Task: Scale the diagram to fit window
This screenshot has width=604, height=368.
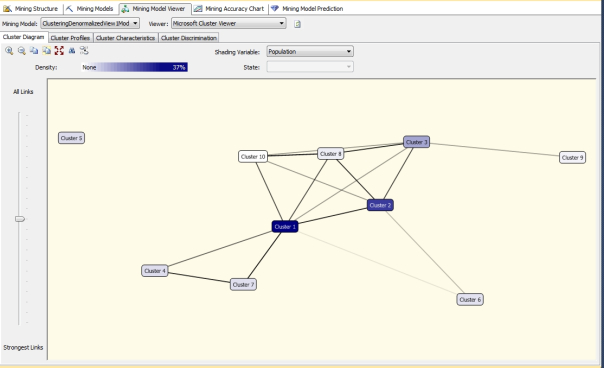Action: [59, 50]
